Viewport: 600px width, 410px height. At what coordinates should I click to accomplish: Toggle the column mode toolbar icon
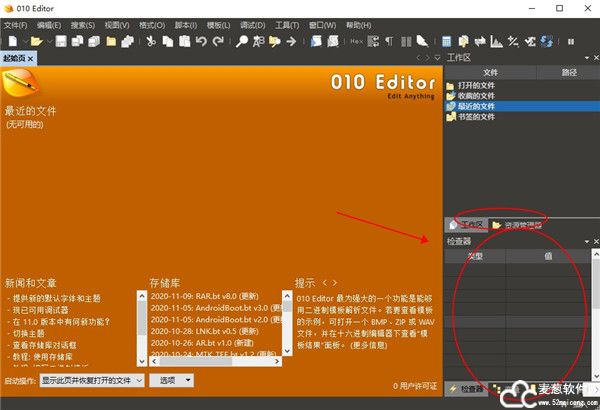click(406, 41)
